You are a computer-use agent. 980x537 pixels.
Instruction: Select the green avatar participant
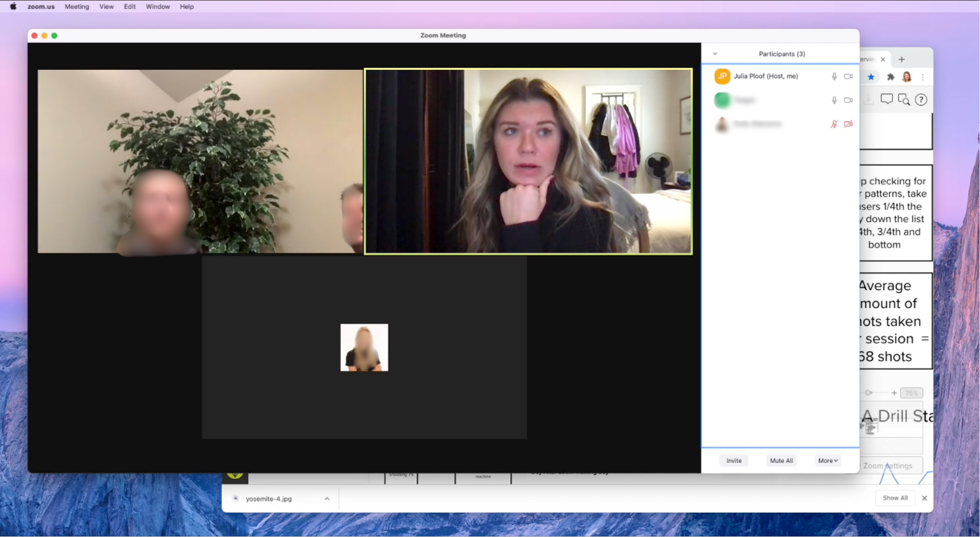click(x=722, y=100)
